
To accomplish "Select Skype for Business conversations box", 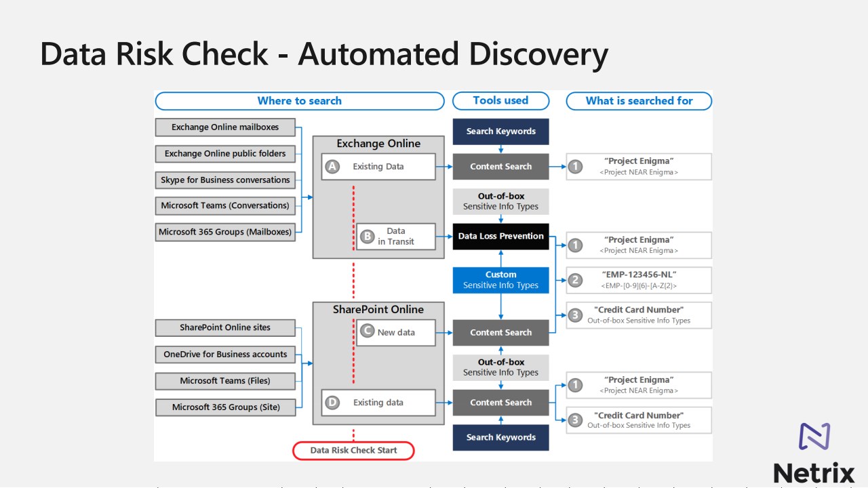I will [225, 180].
